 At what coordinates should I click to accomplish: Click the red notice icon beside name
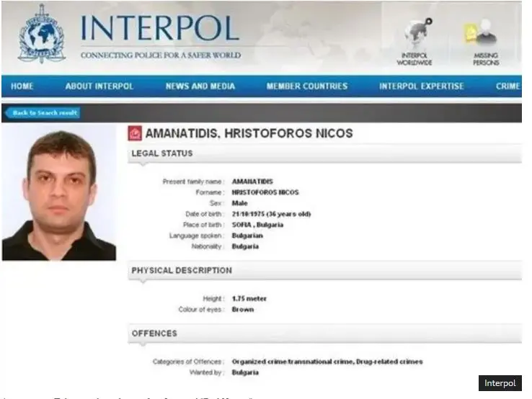point(135,133)
